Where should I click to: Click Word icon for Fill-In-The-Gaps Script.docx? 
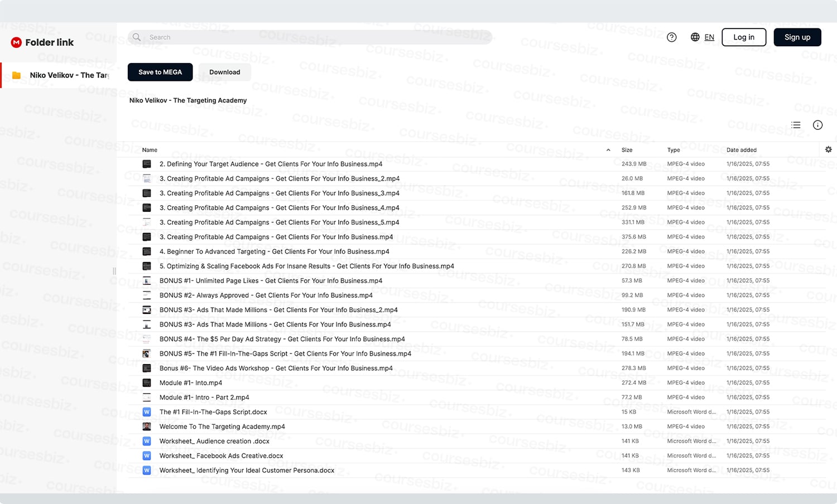pyautogui.click(x=147, y=412)
